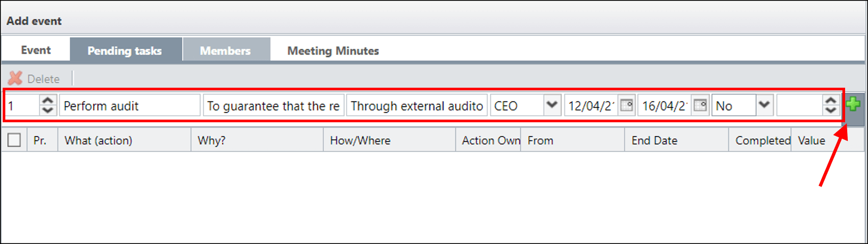This screenshot has width=868, height=244.
Task: Click the Delete button label
Action: 43,79
